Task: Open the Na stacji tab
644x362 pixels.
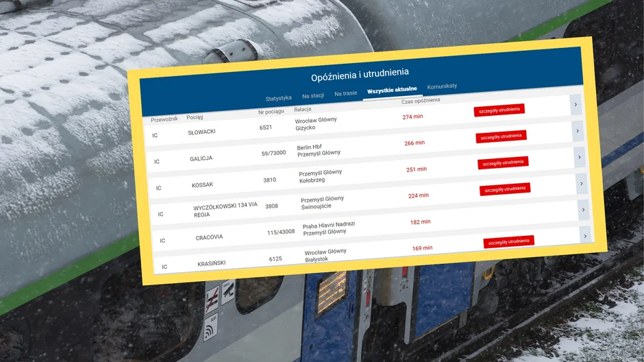Action: 313,96
